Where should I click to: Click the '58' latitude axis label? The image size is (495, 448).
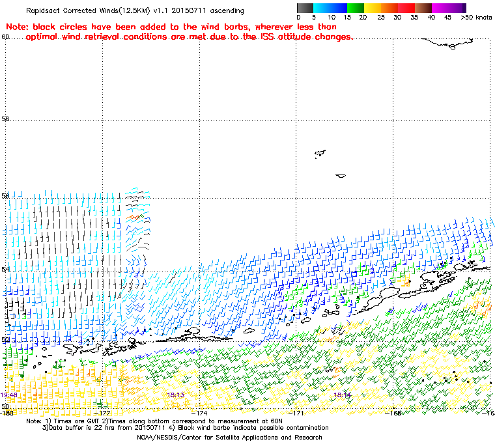pyautogui.click(x=5, y=119)
